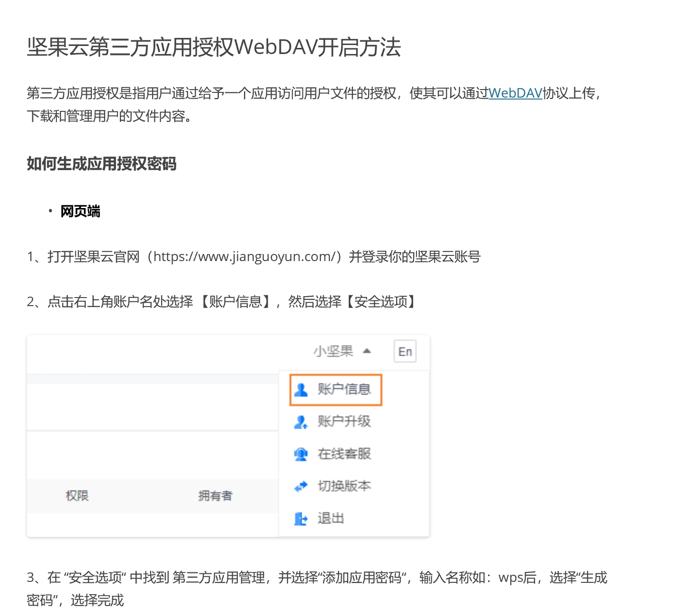The width and height of the screenshot is (687, 616).
Task: Switch language with the En button
Action: (x=405, y=352)
